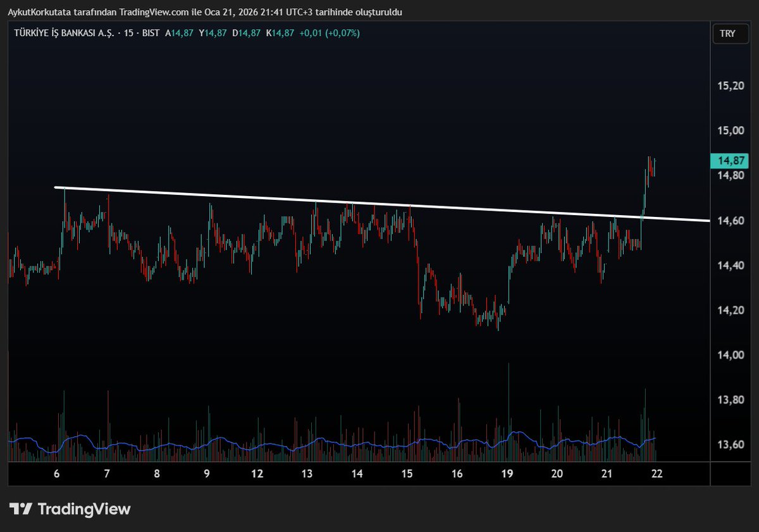Click date label 15 on time axis
This screenshot has width=759, height=532.
[407, 474]
